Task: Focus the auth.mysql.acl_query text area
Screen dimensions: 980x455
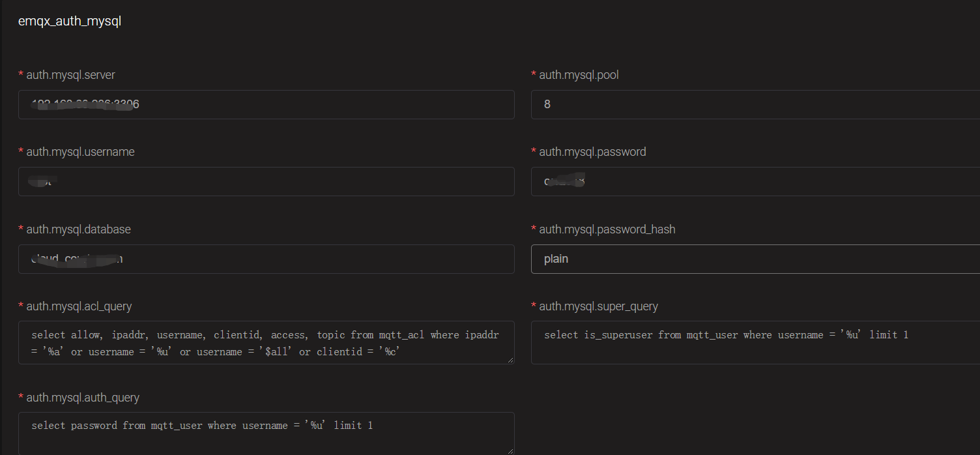Action: pos(267,342)
